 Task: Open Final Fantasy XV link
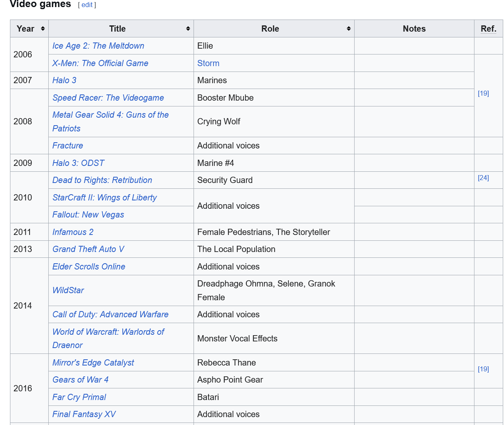click(x=84, y=414)
